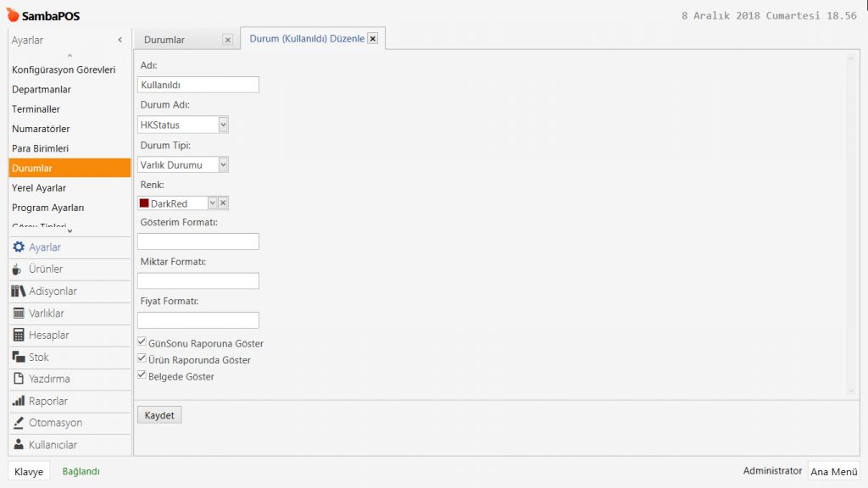Open the Durum Tipi dropdown
This screenshot has width=868, height=488.
[223, 164]
